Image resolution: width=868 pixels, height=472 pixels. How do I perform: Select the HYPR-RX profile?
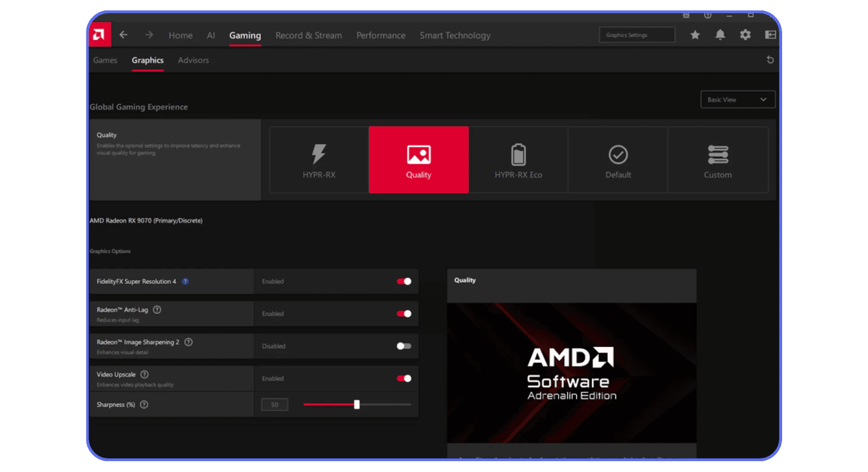click(x=319, y=160)
